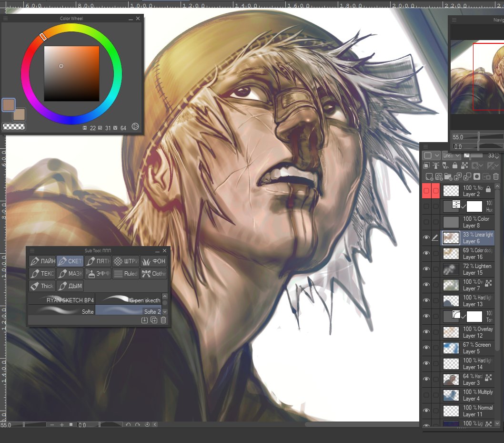Select the ДЫМ smoke sub tool group
504x443 pixels.
pos(70,286)
